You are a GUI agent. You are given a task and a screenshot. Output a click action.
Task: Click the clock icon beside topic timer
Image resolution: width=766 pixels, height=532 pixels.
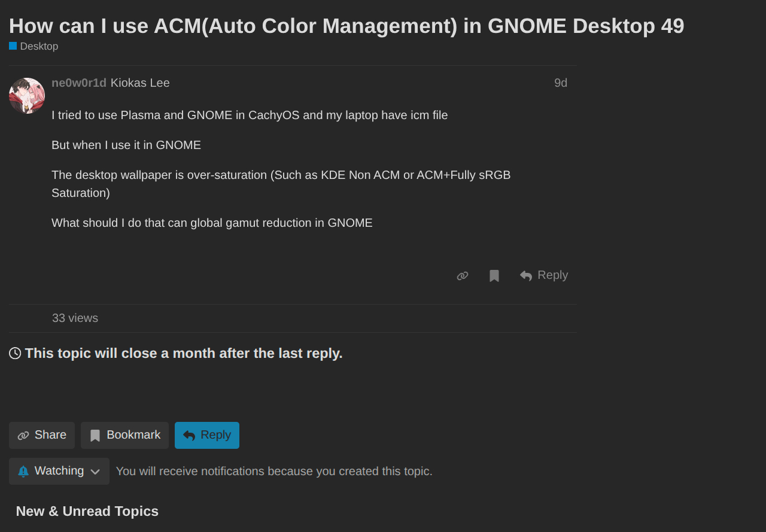(15, 354)
